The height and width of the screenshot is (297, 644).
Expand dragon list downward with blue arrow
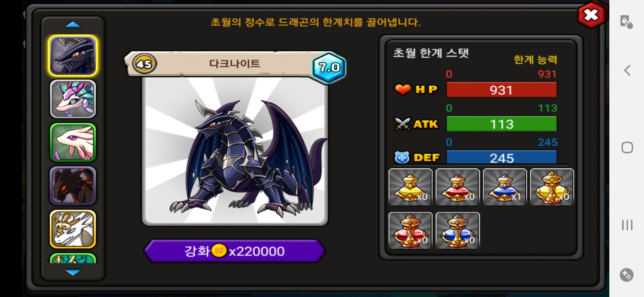click(73, 273)
